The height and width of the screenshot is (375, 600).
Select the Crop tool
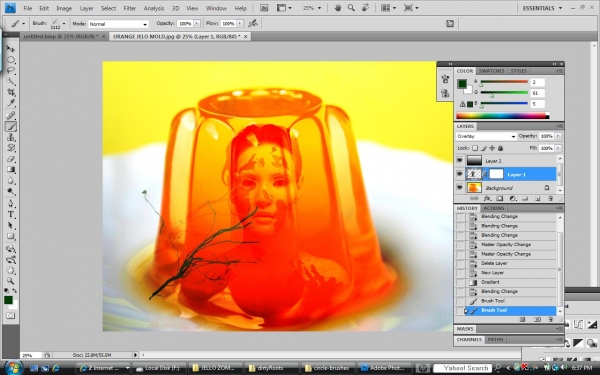[11, 92]
